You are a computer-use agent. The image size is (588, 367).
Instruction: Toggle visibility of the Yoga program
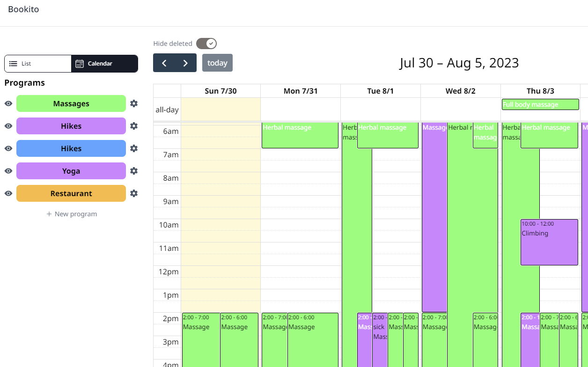[x=8, y=171]
